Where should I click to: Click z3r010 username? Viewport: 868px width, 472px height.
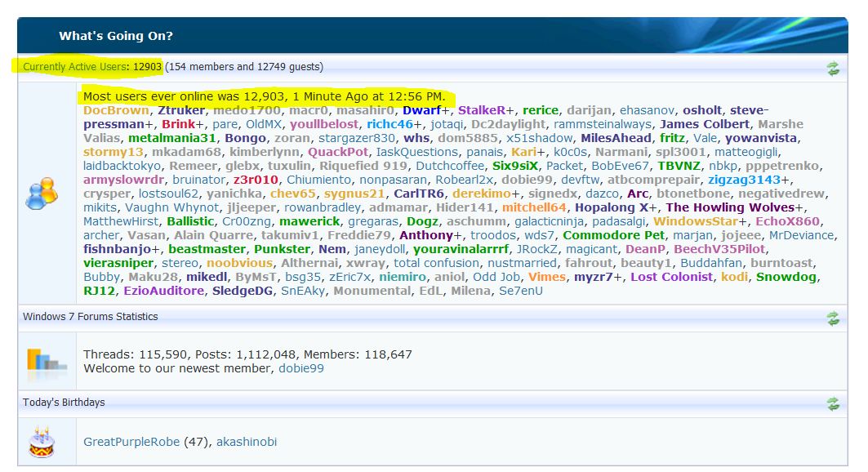[x=256, y=180]
